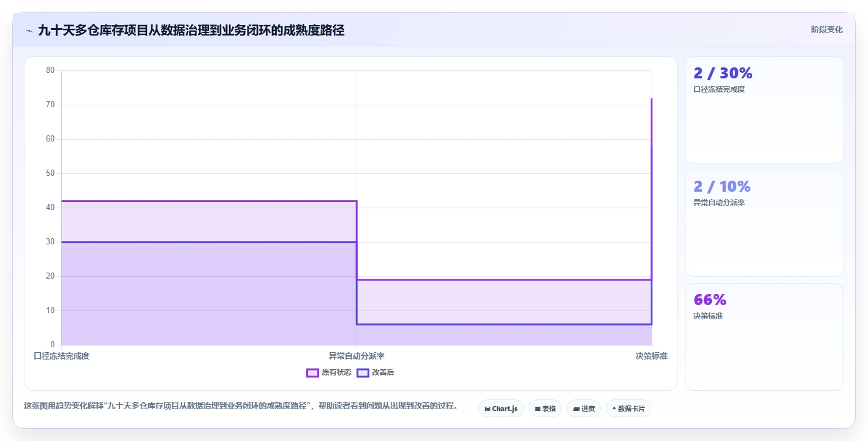The width and height of the screenshot is (868, 441).
Task: Click the 数据卡片 tag chip
Action: click(628, 409)
